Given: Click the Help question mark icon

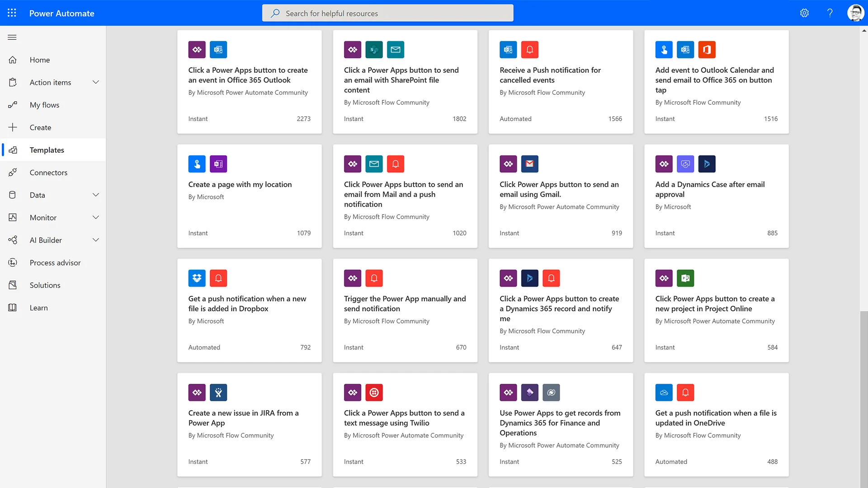Looking at the screenshot, I should point(830,13).
